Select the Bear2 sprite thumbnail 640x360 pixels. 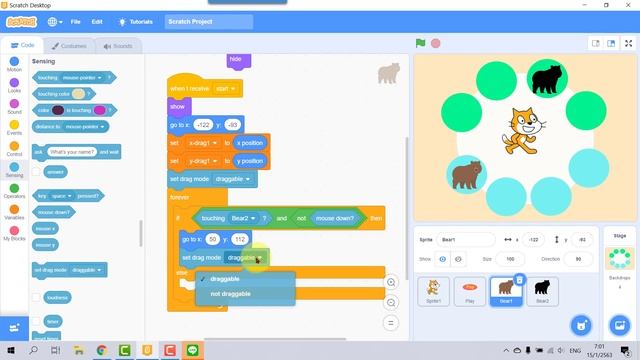pyautogui.click(x=542, y=291)
